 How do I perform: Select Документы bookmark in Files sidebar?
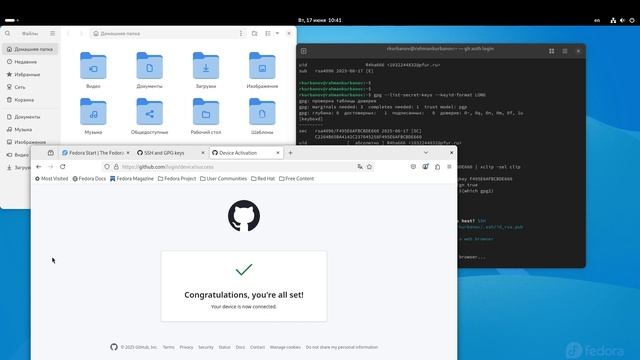[30, 117]
